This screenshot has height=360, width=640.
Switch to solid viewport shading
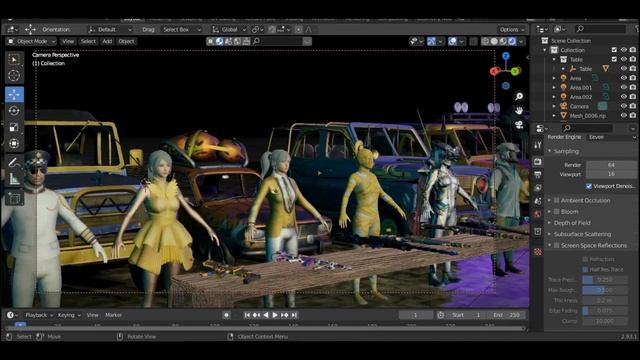pyautogui.click(x=494, y=41)
